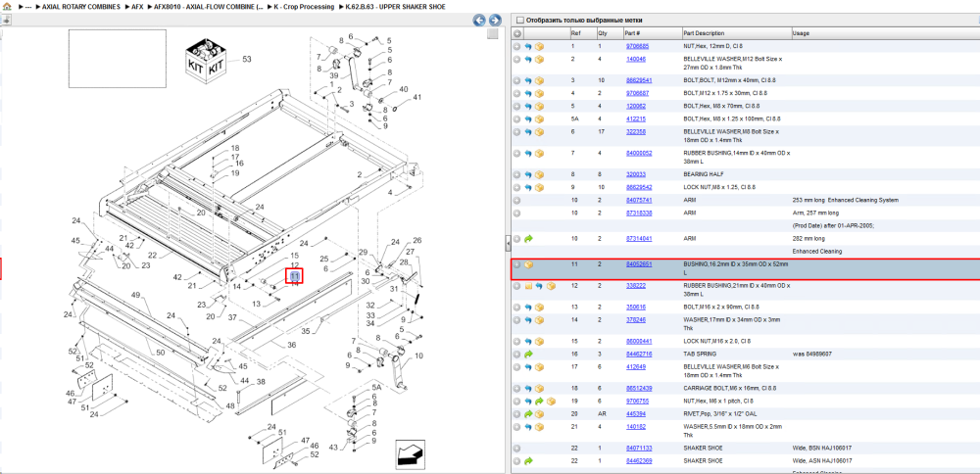Screen dimensions: 980x474
Task: Select 'NUT,Hex, 12mm D, Cl 8' description cell
Action: [x=715, y=46]
